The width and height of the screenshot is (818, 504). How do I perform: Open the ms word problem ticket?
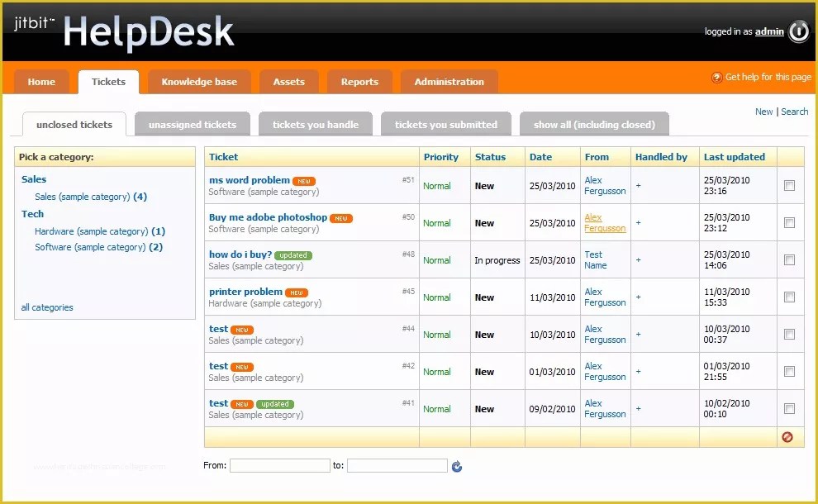pos(250,180)
